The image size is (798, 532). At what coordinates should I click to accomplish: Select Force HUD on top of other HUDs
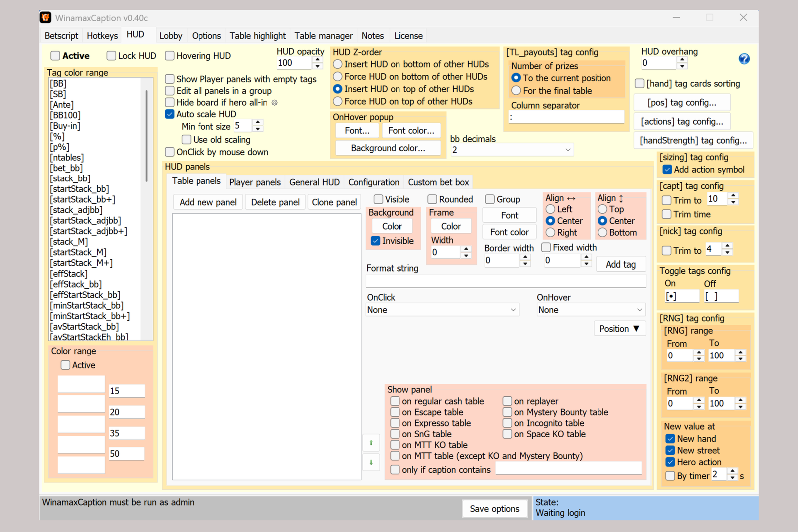[338, 101]
